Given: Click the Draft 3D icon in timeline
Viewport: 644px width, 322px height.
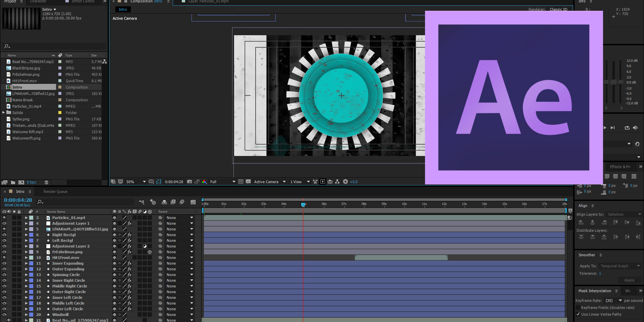Looking at the screenshot, I should (153, 202).
